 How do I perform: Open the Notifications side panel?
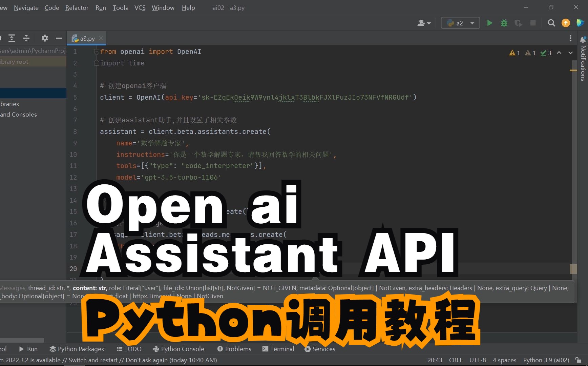(583, 58)
